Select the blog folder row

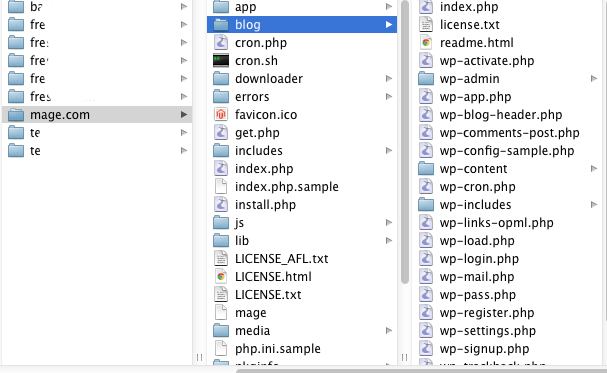coord(302,25)
